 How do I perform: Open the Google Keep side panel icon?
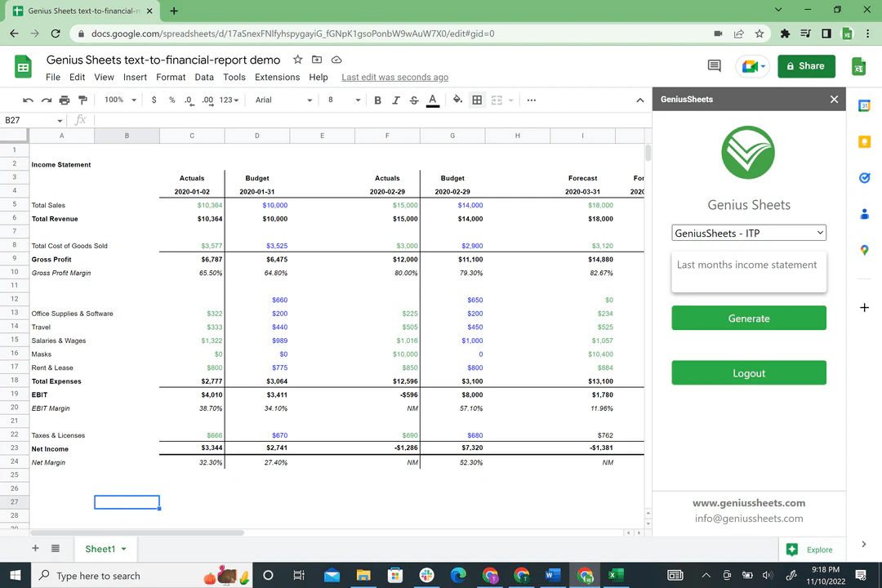(865, 141)
